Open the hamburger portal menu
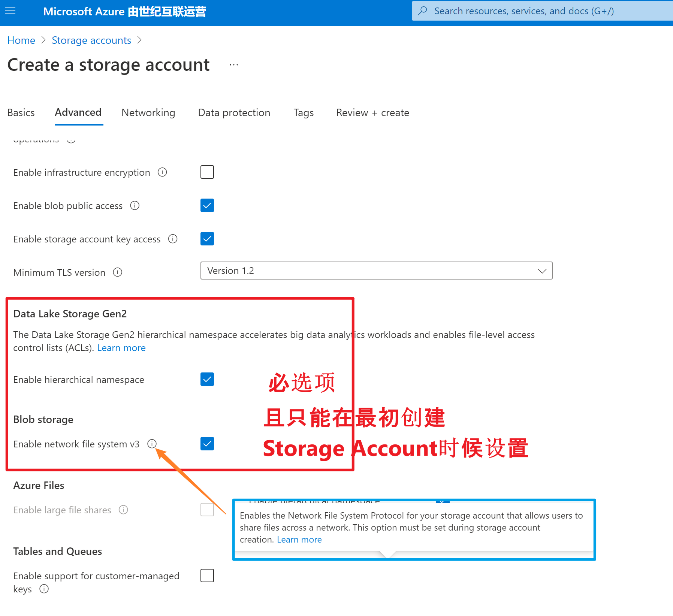 10,11
